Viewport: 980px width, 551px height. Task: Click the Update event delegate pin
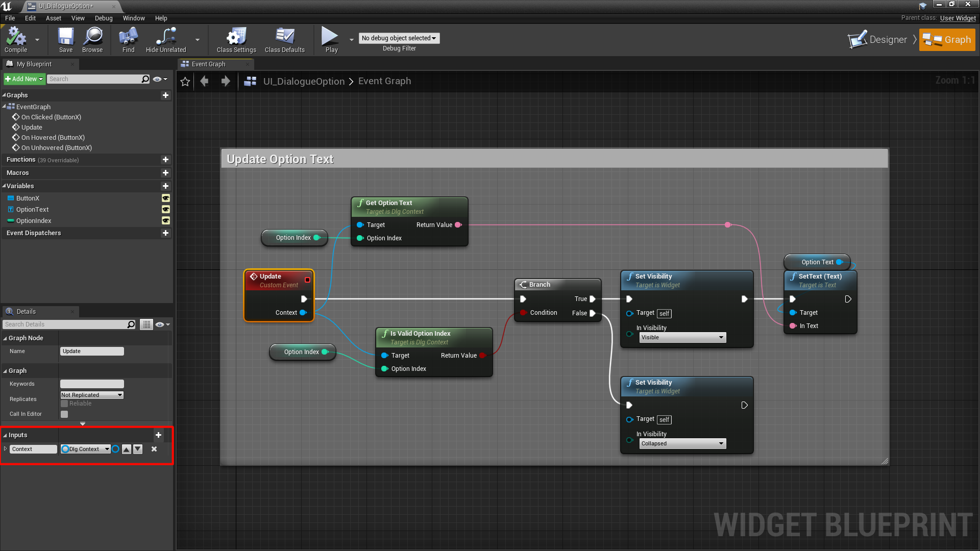pyautogui.click(x=307, y=280)
